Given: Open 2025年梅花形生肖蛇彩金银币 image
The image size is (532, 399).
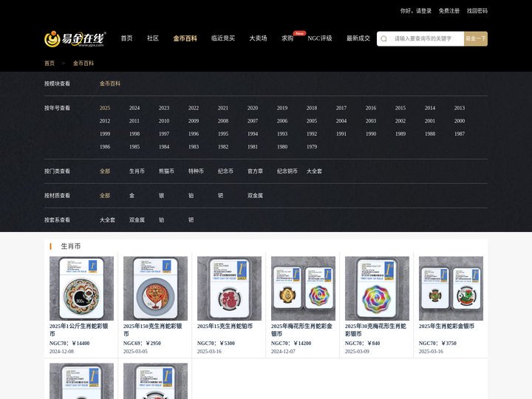Looking at the screenshot, I should click(303, 288).
